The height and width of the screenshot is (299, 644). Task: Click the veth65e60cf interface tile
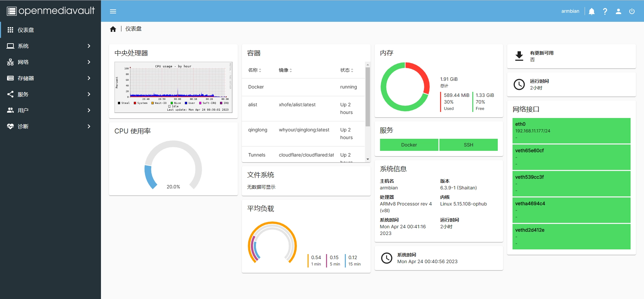[x=572, y=157]
